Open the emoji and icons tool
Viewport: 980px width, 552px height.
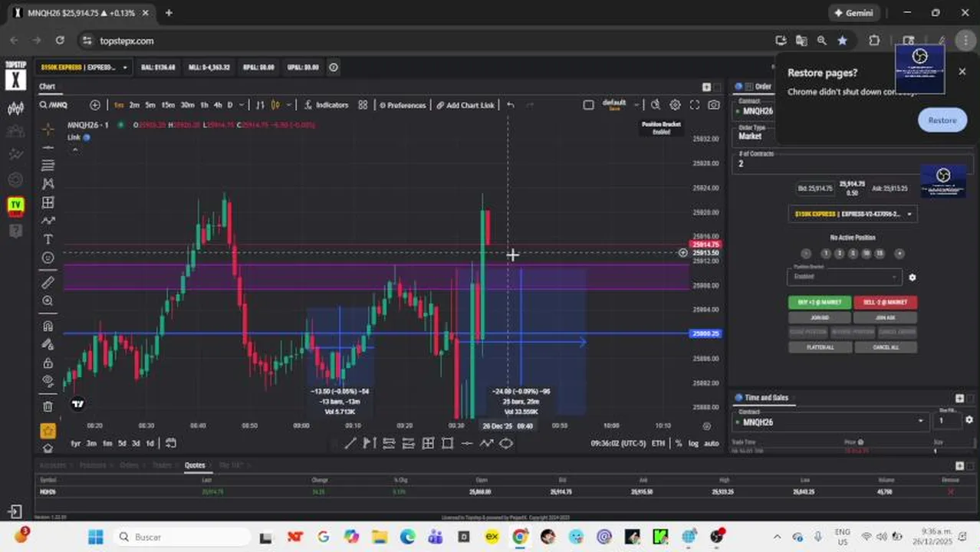coord(48,258)
